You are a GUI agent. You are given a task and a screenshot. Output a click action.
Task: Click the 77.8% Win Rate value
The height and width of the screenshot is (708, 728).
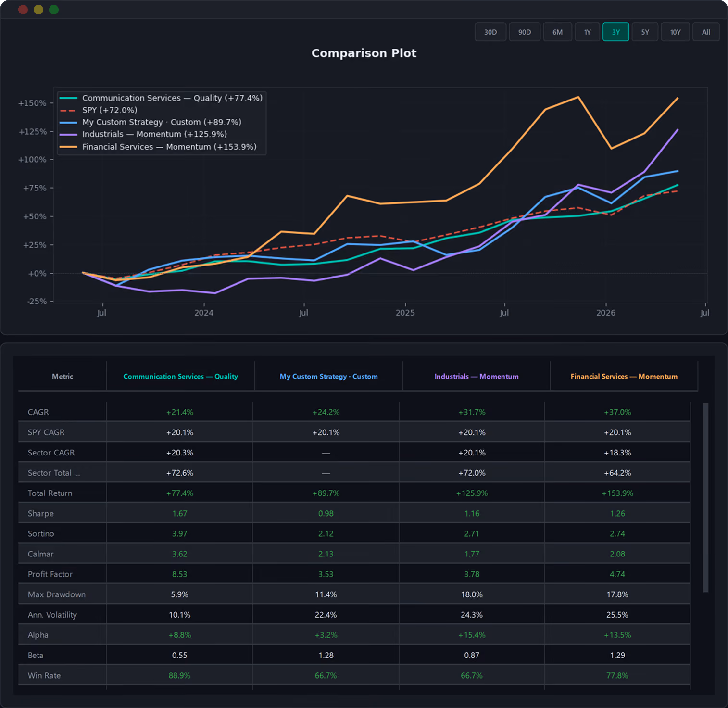[x=617, y=675]
